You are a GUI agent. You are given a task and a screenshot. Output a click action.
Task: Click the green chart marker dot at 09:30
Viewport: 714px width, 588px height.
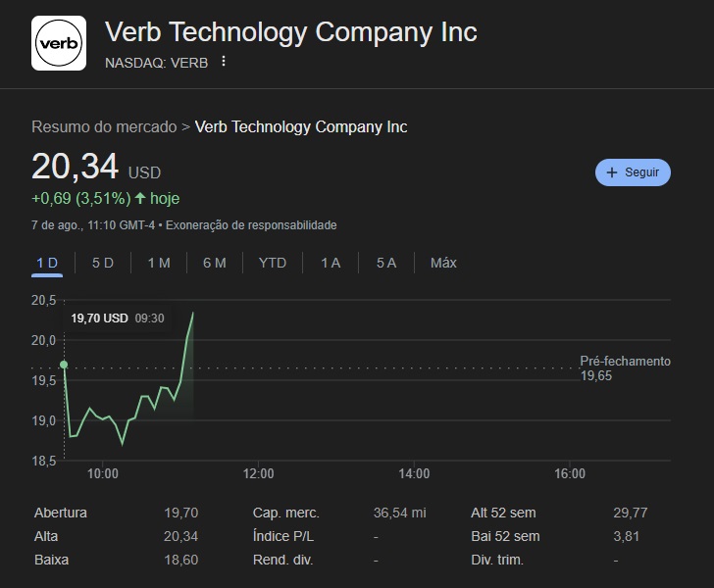64,365
